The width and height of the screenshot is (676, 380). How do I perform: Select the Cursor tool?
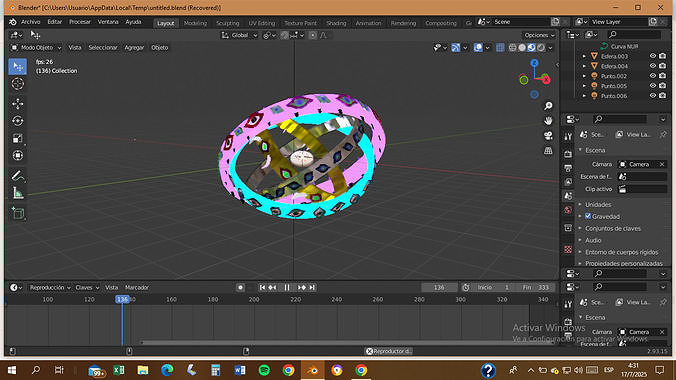18,84
